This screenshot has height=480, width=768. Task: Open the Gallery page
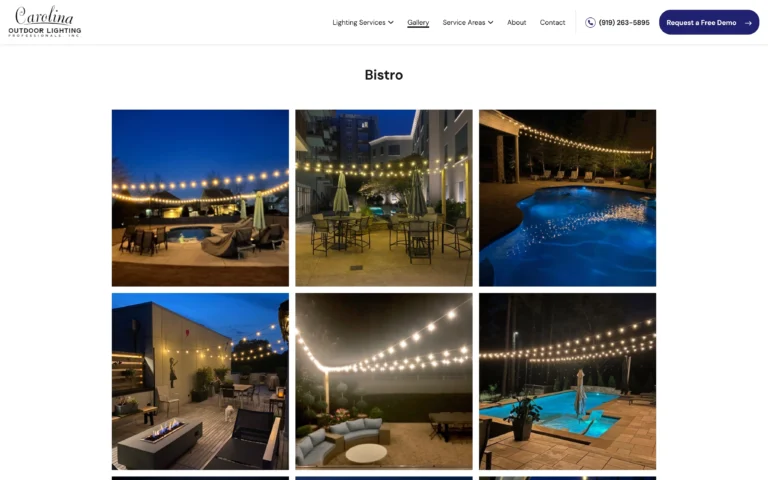(418, 23)
